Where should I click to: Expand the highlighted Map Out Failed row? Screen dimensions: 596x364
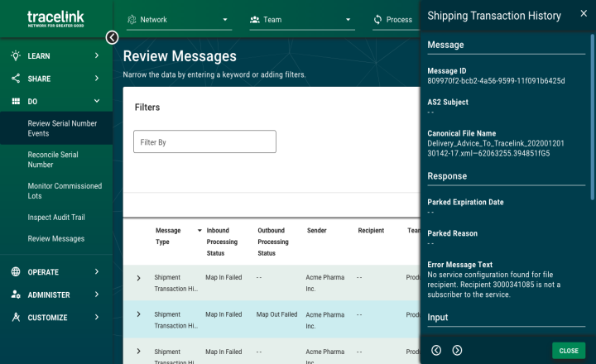[x=138, y=314]
